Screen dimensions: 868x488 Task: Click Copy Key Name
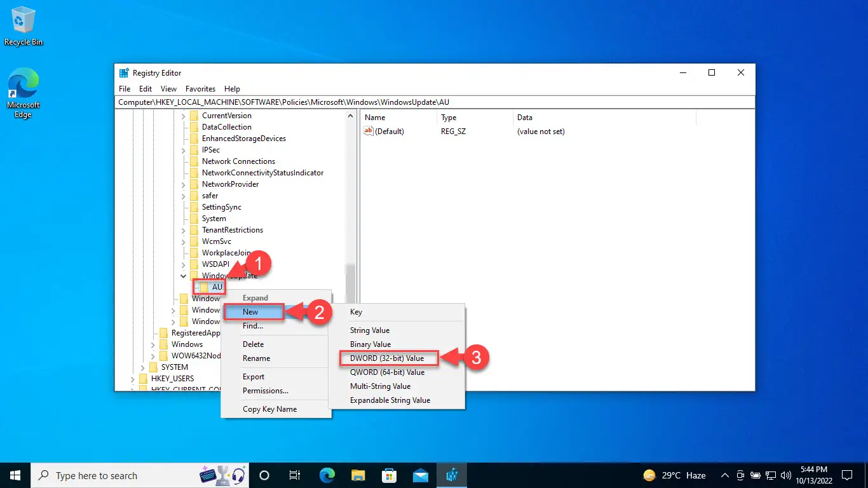click(276, 409)
